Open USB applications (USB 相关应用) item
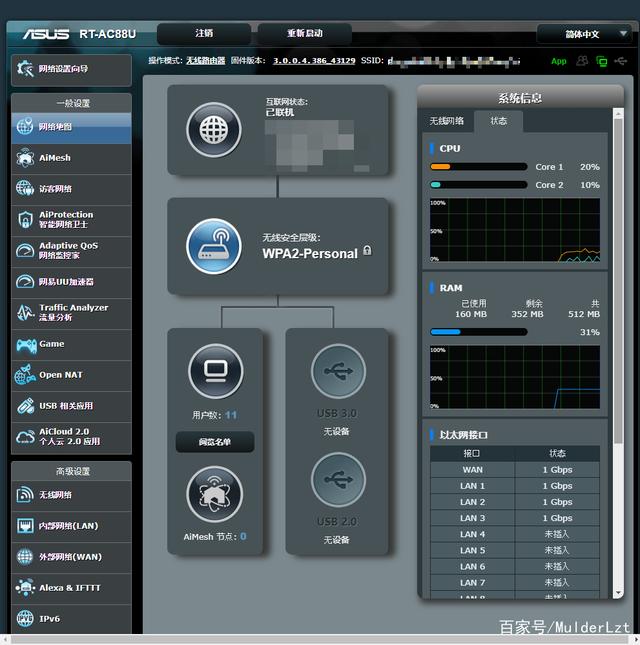Image resolution: width=640 pixels, height=645 pixels. tap(72, 406)
